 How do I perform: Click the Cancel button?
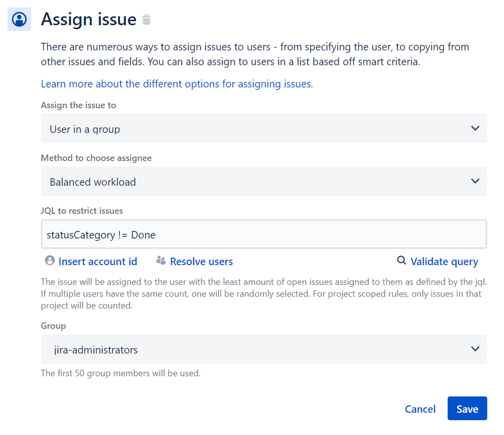tap(420, 409)
